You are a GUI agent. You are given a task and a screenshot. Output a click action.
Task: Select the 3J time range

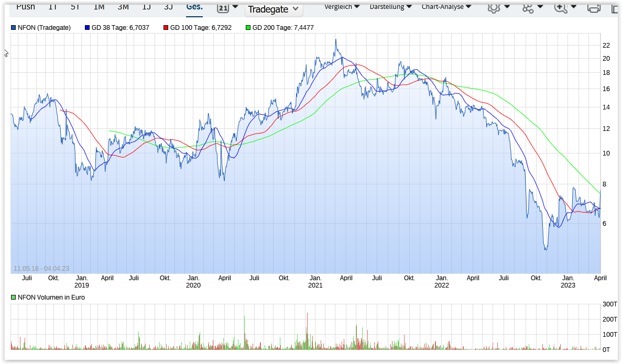tap(168, 7)
